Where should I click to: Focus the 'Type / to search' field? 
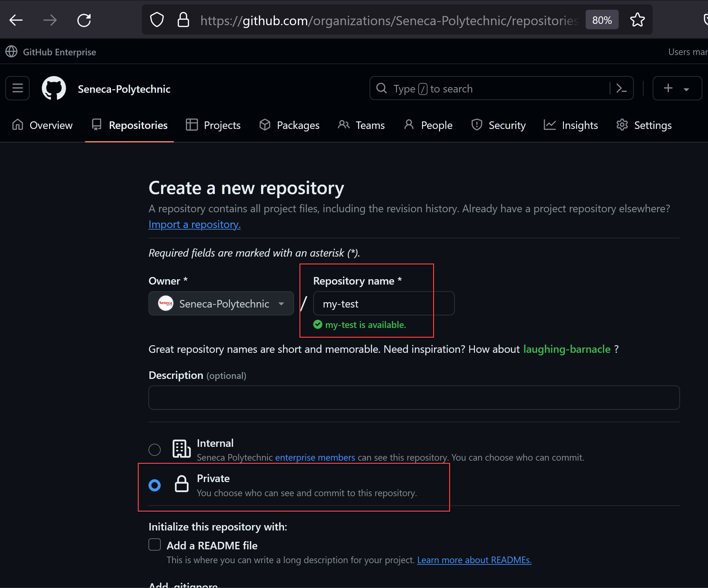pyautogui.click(x=501, y=88)
